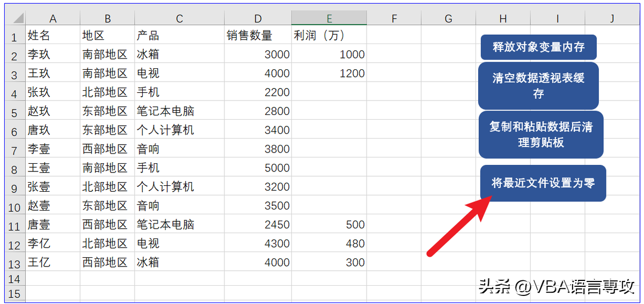This screenshot has height=304, width=644.
Task: Click the 将最近文件设置为零 button
Action: [x=543, y=183]
